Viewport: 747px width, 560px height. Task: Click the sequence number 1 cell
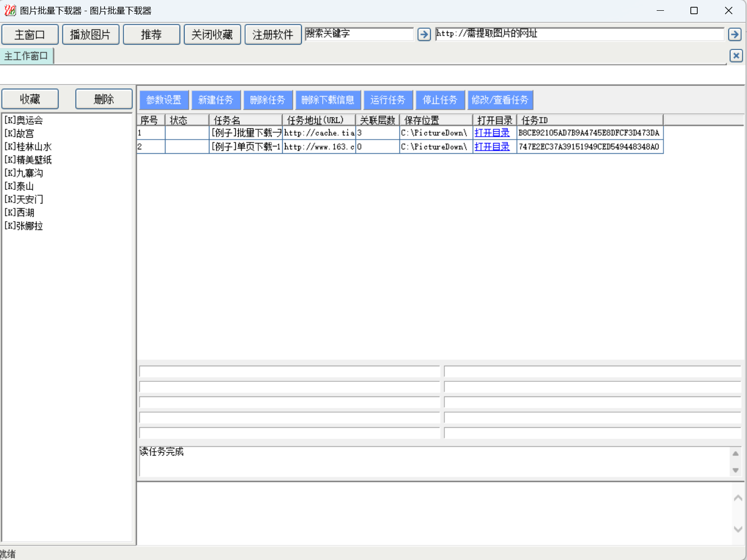click(x=151, y=133)
